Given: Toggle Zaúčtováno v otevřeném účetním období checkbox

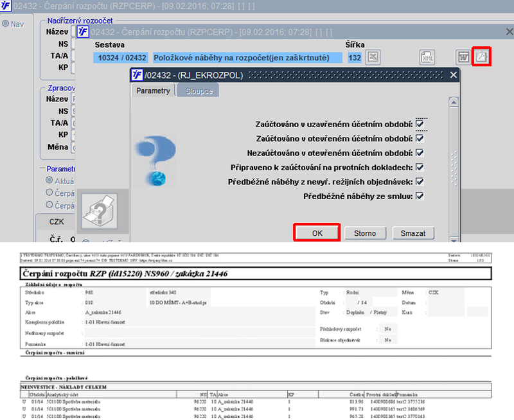Looking at the screenshot, I should (x=420, y=139).
